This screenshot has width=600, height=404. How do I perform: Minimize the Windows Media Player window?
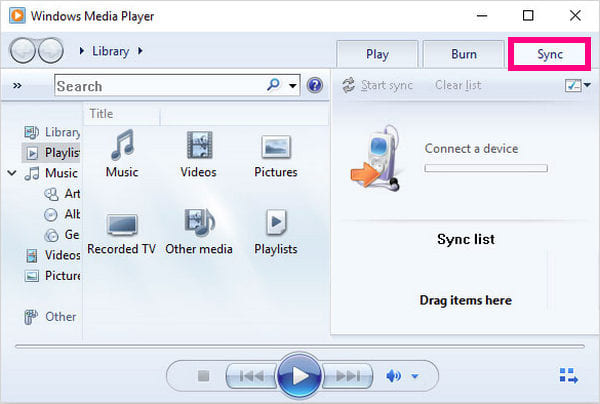(x=482, y=16)
